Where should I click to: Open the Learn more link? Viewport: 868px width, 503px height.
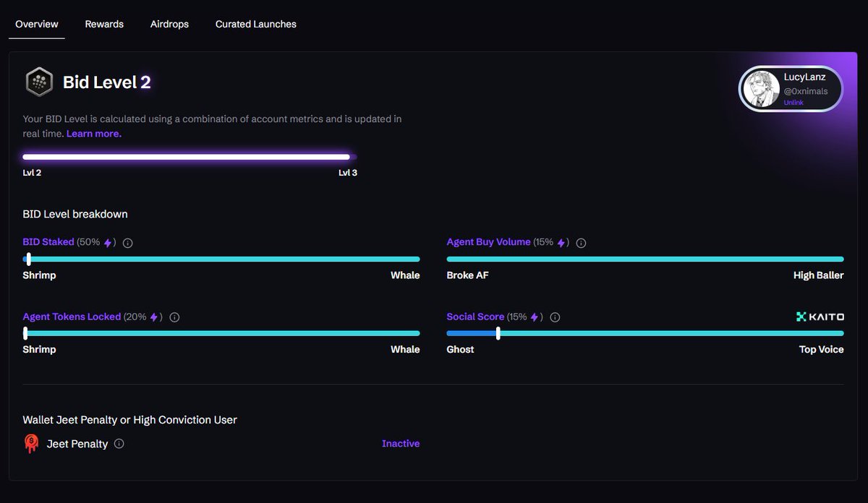pyautogui.click(x=94, y=134)
